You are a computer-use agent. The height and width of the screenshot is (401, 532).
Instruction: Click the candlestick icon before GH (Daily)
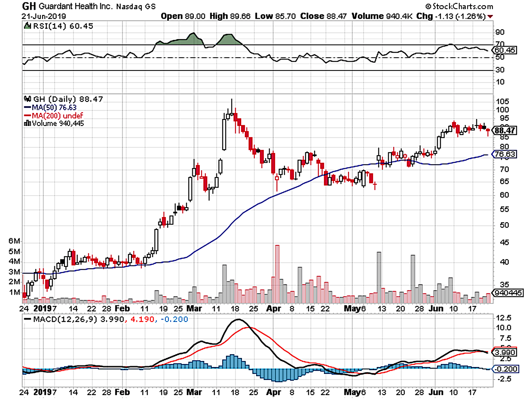tap(28, 99)
